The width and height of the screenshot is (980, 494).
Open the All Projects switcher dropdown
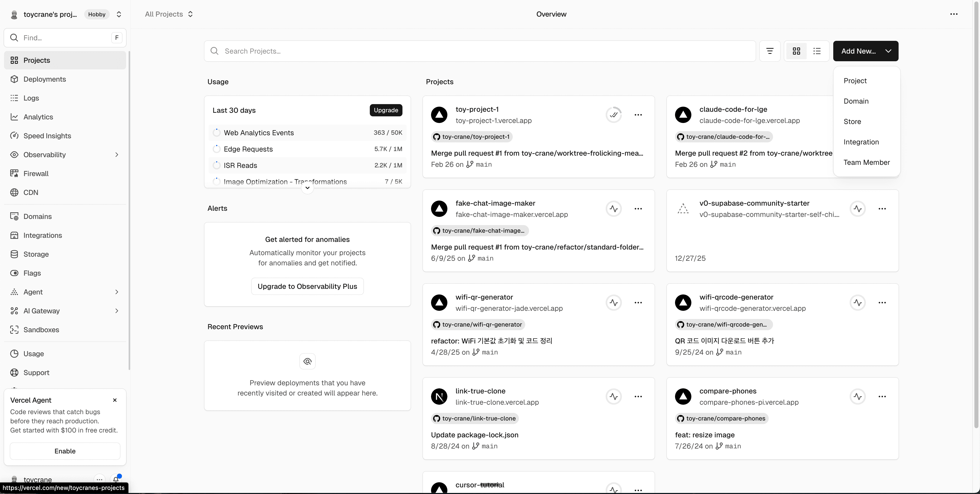coord(169,14)
